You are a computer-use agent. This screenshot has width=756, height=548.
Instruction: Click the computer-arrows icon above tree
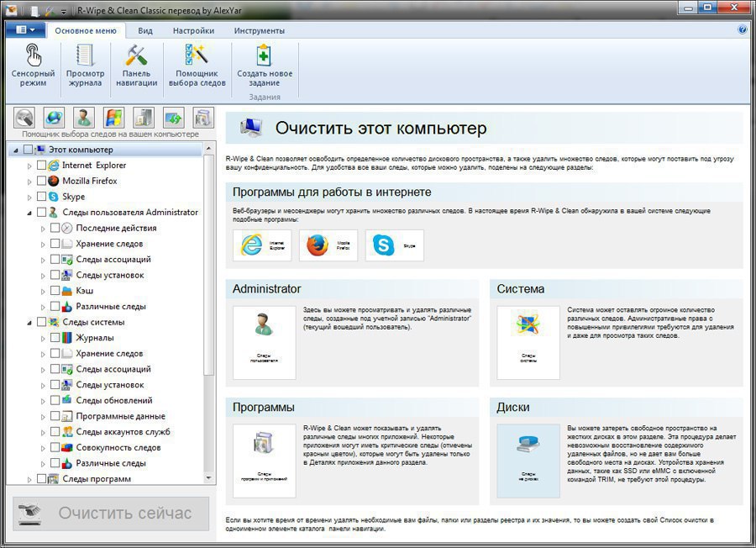174,119
